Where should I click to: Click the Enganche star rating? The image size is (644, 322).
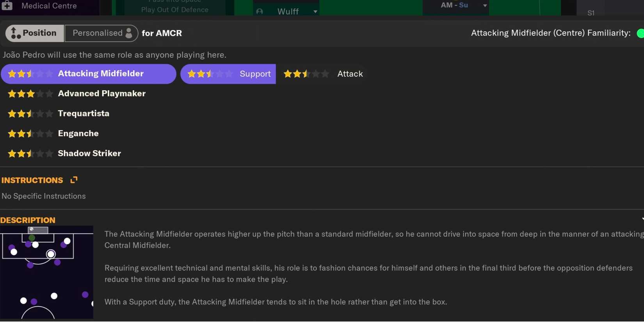click(30, 133)
